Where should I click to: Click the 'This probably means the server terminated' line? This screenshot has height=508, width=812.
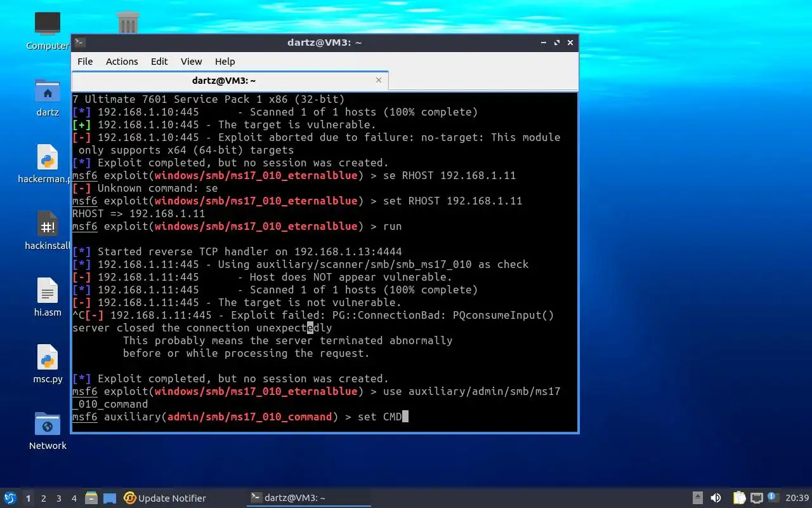(x=288, y=340)
